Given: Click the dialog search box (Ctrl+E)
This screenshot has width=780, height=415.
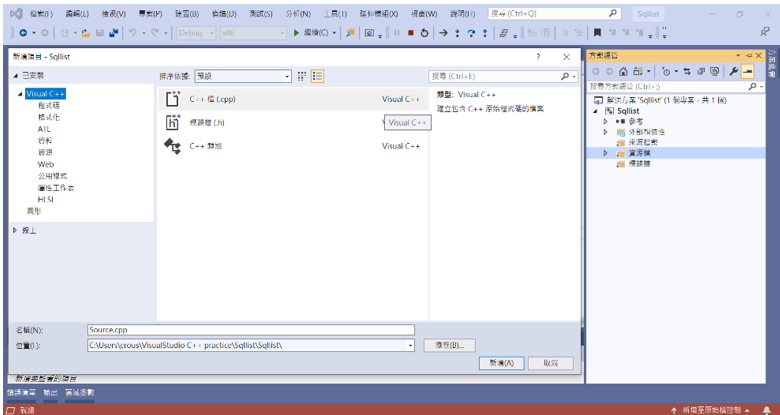Looking at the screenshot, I should click(x=503, y=76).
